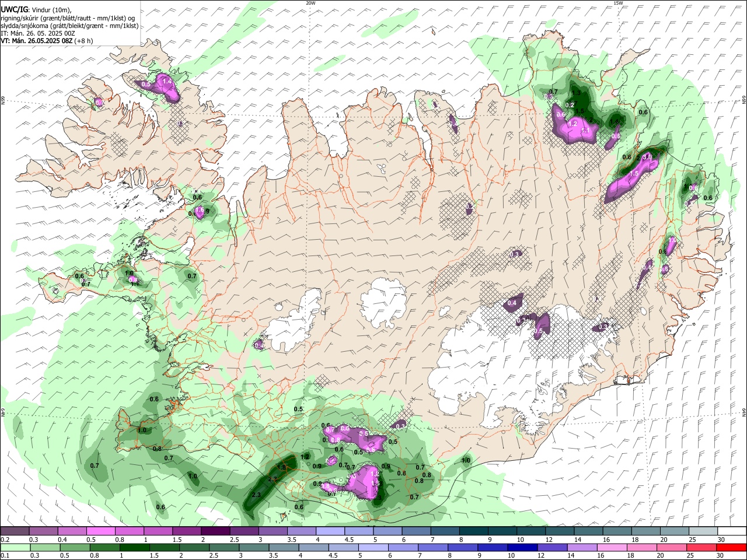Select the 'rigning/skúrir (grænt/blátt/rautt - mm/1klst) og' line
Viewport: 747px width, 560px height.
(68, 18)
